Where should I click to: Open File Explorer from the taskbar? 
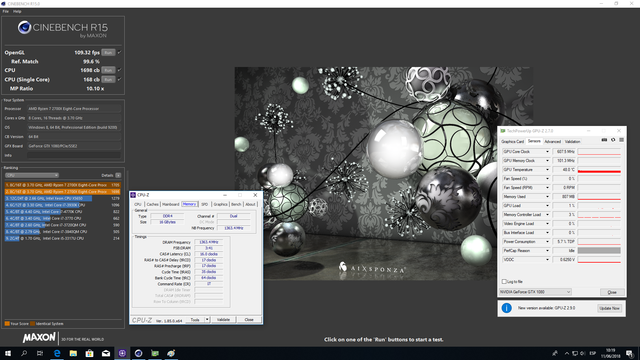click(73, 353)
